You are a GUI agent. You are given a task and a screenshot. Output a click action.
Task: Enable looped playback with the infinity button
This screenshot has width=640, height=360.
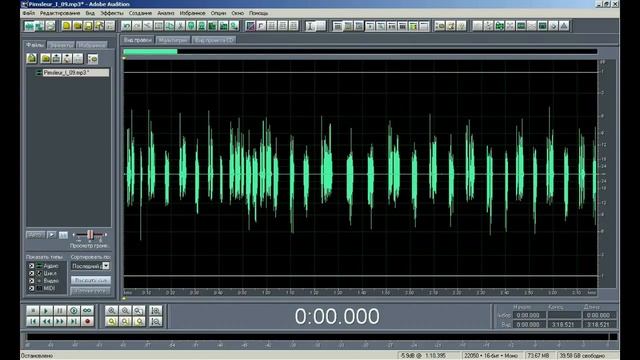(87, 311)
